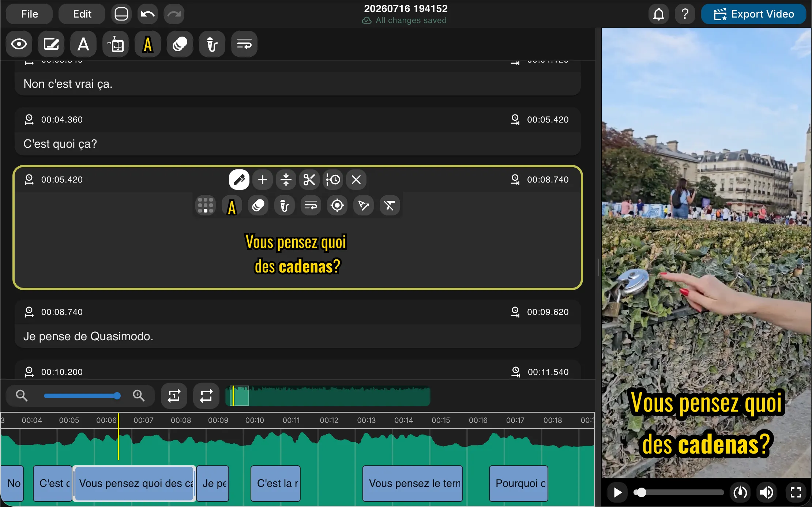Open caption line wrap in caption toolbar
812x507 pixels.
(311, 206)
